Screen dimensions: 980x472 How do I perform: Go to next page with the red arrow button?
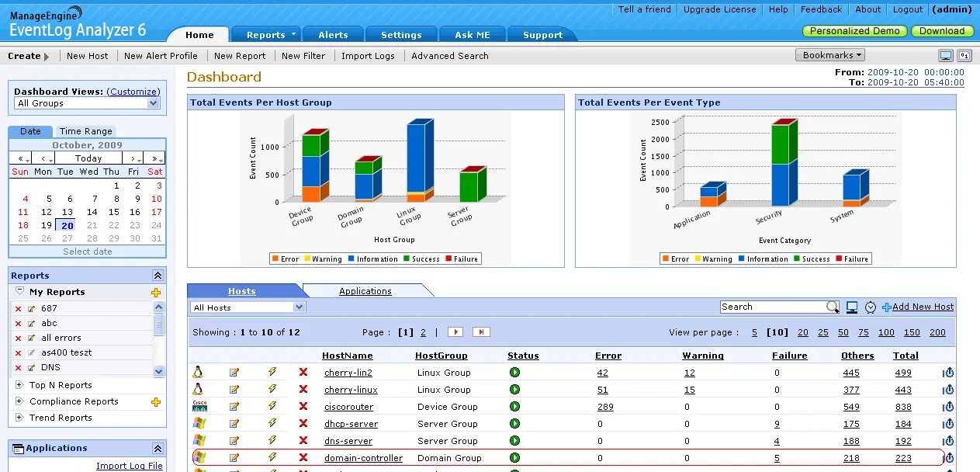[455, 332]
